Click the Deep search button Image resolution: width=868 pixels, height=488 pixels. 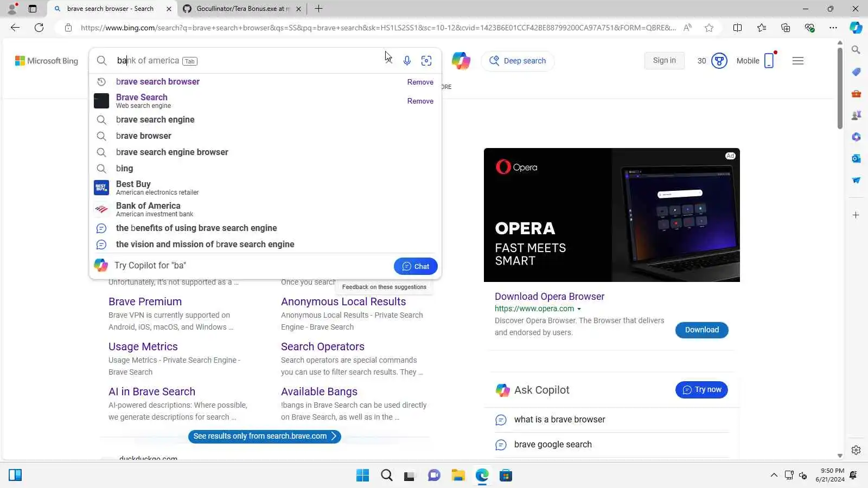click(x=518, y=61)
